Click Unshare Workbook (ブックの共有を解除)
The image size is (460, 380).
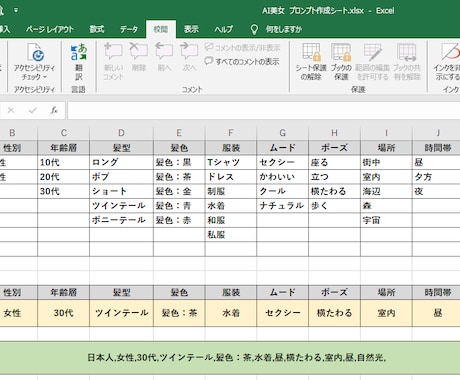point(407,62)
